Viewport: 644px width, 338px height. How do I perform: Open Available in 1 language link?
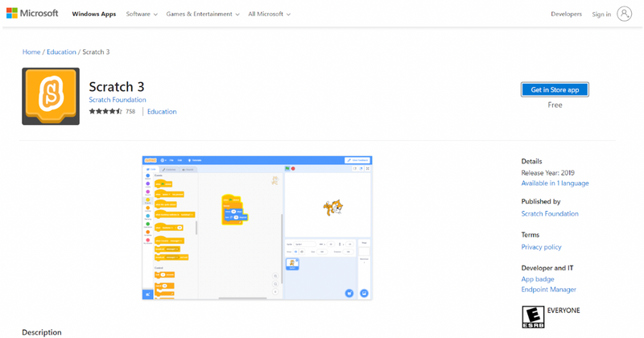(555, 183)
